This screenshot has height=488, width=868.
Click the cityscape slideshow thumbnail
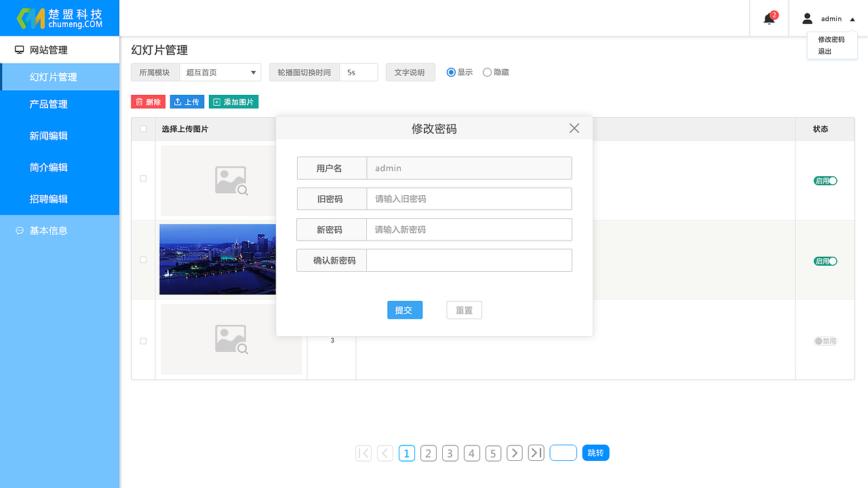[217, 259]
